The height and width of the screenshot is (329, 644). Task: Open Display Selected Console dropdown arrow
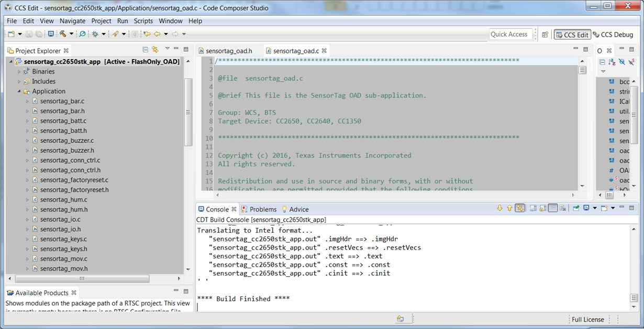(x=594, y=208)
